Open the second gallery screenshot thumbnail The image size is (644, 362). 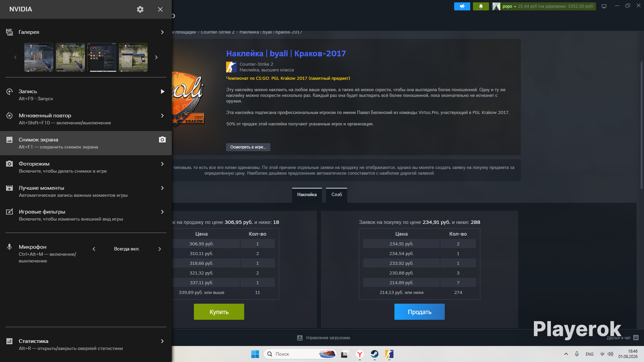[70, 57]
